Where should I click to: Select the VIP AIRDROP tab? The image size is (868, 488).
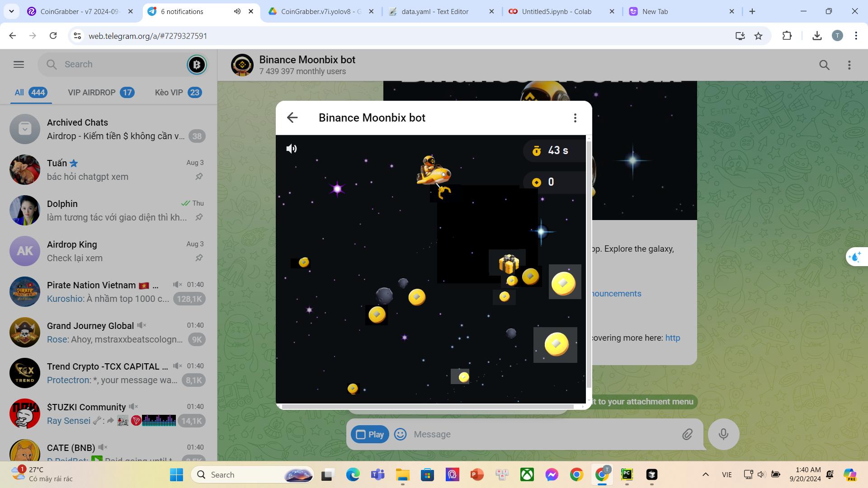[x=100, y=92]
